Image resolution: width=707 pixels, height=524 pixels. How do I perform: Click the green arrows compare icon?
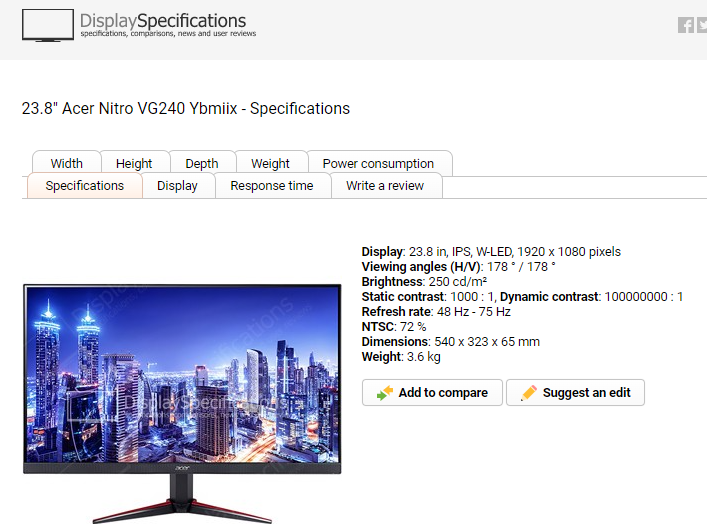[x=385, y=393]
